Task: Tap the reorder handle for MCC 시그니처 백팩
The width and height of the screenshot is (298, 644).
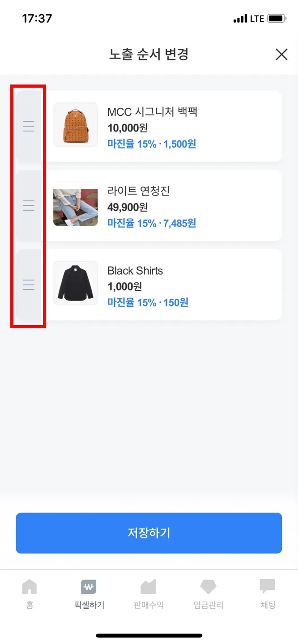Action: pos(29,127)
